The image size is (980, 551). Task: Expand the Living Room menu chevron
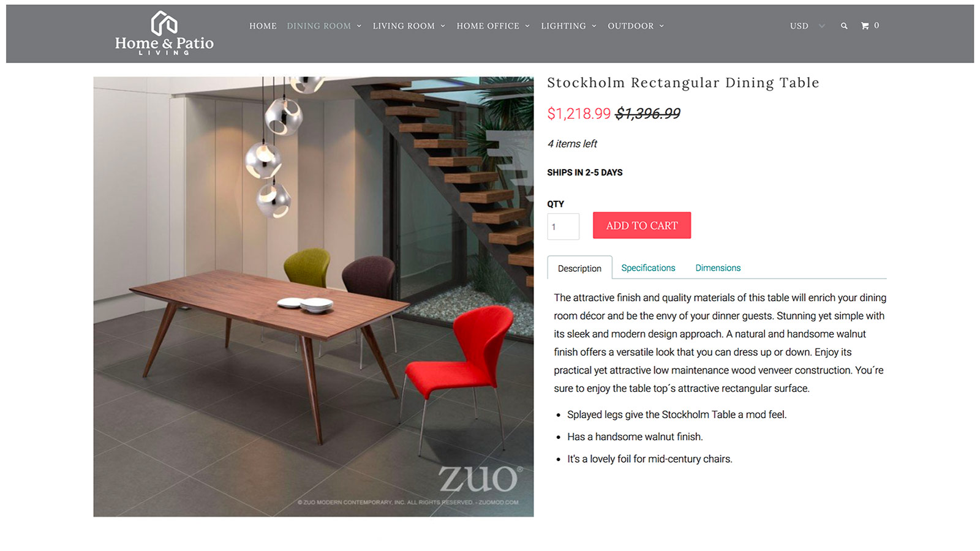(x=443, y=26)
